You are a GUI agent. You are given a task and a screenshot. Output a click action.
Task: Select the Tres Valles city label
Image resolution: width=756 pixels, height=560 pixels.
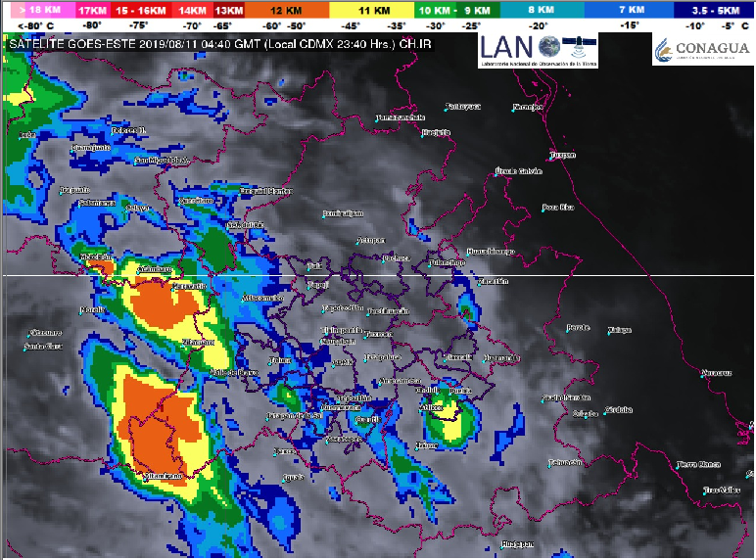click(722, 490)
